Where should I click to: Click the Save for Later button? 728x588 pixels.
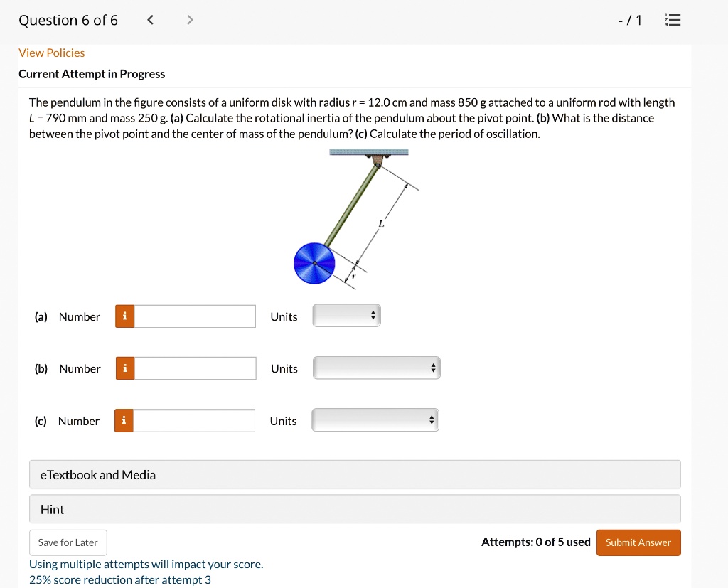point(68,542)
